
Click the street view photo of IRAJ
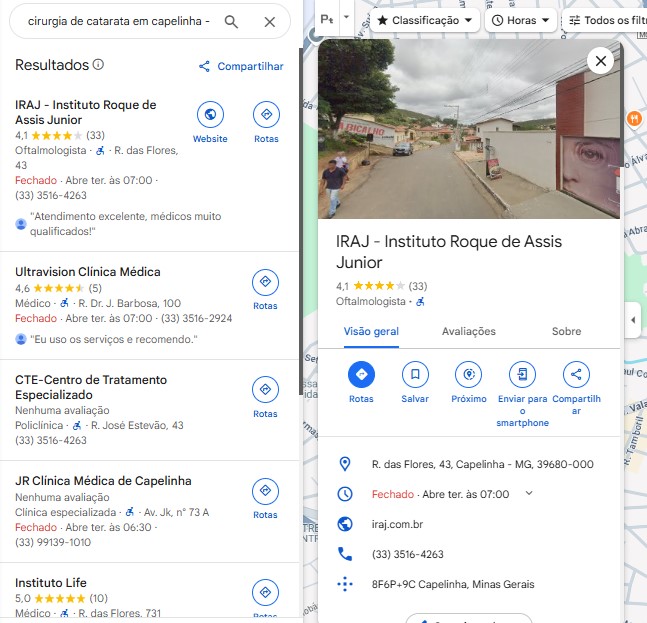click(469, 129)
